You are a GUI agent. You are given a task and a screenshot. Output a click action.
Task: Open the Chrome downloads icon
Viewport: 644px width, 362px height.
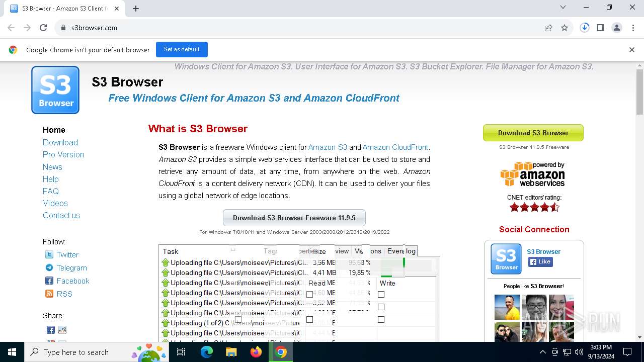pos(585,28)
